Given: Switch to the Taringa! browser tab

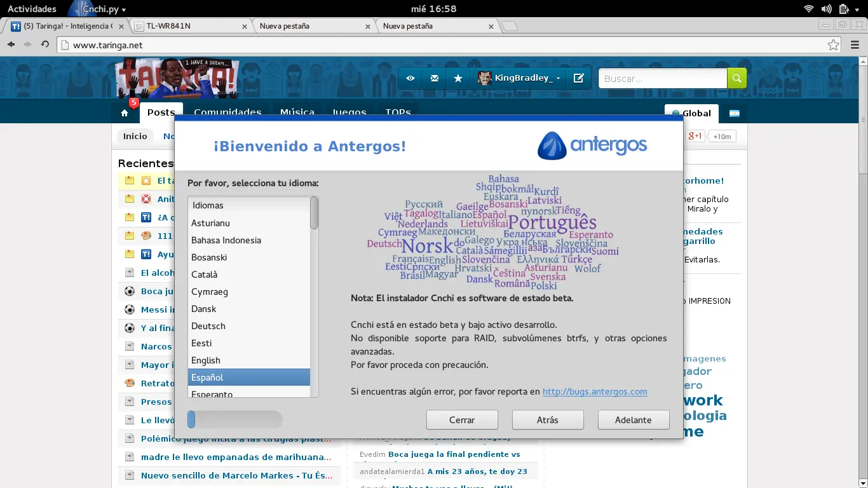Looking at the screenshot, I should pos(67,26).
